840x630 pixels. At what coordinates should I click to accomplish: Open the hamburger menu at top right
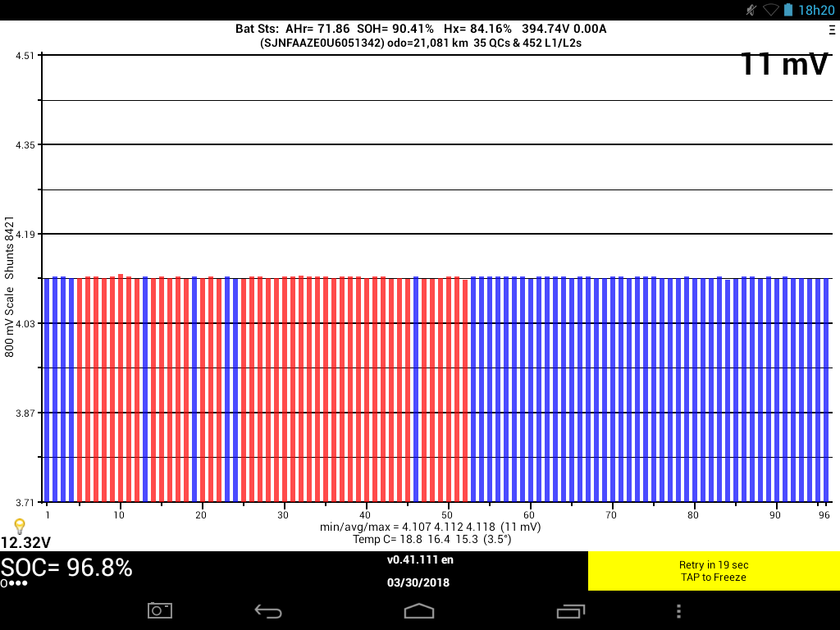point(832,29)
